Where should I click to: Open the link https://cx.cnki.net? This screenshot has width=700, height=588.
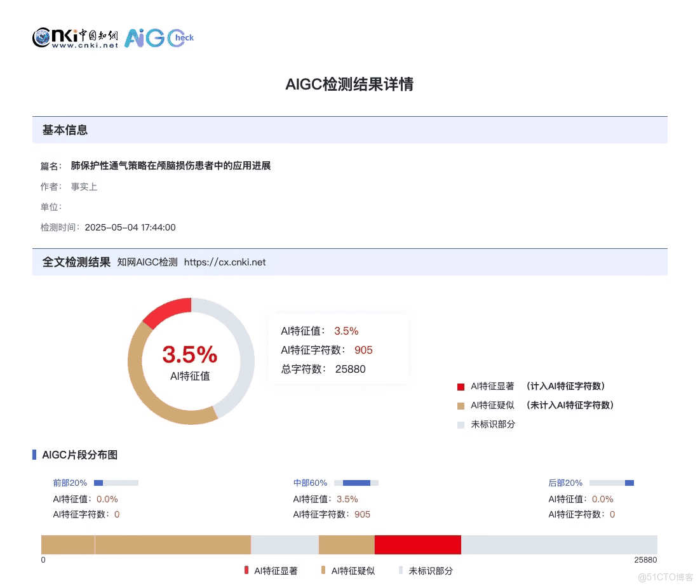pyautogui.click(x=226, y=262)
